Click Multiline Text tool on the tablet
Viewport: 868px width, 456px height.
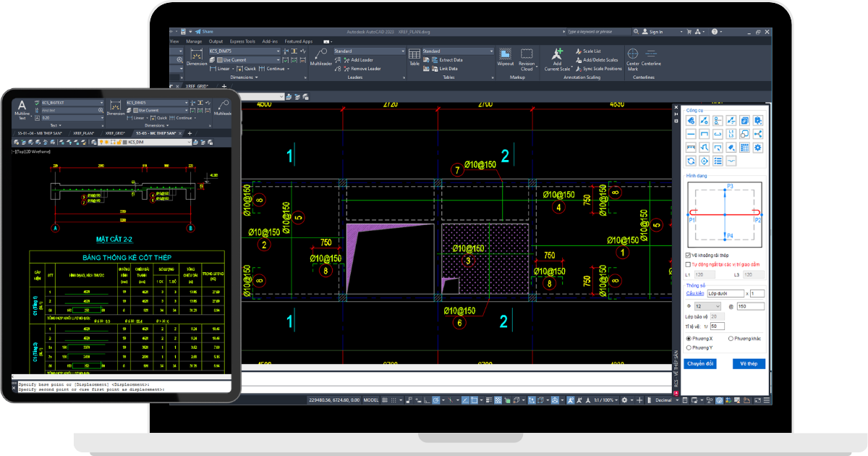22,108
